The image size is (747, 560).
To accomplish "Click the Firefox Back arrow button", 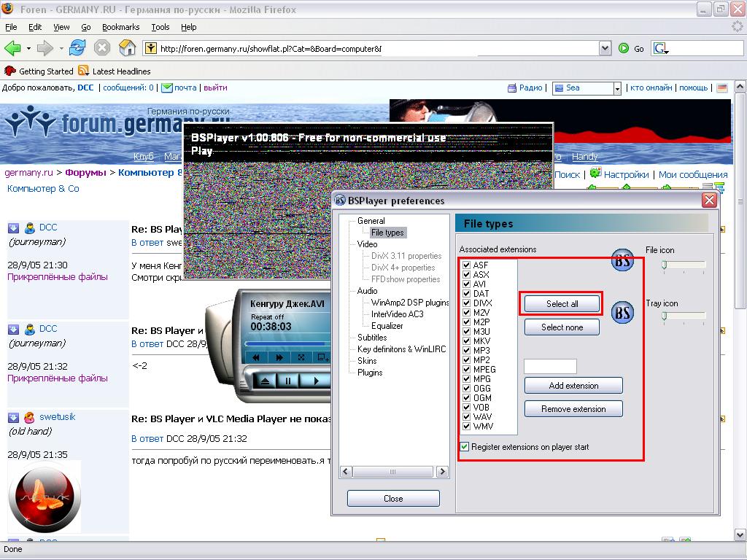I will [13, 48].
